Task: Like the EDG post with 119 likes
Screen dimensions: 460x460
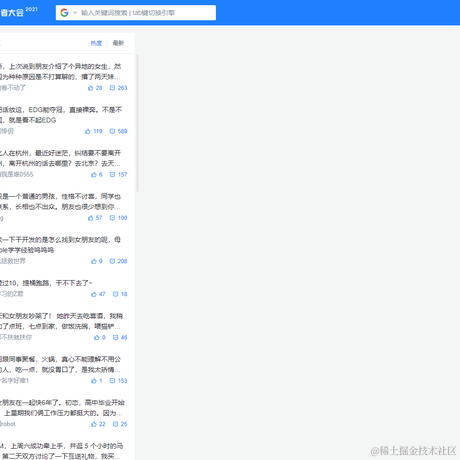Action: click(94, 131)
